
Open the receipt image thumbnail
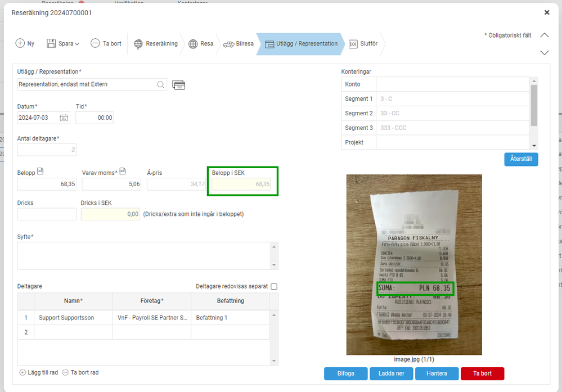tap(414, 264)
